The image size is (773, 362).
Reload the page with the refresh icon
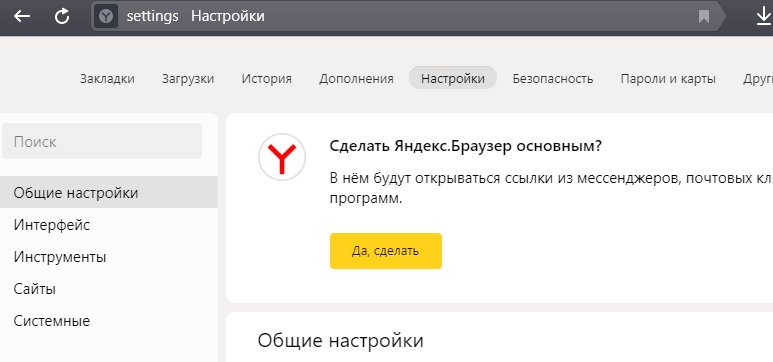coord(62,16)
